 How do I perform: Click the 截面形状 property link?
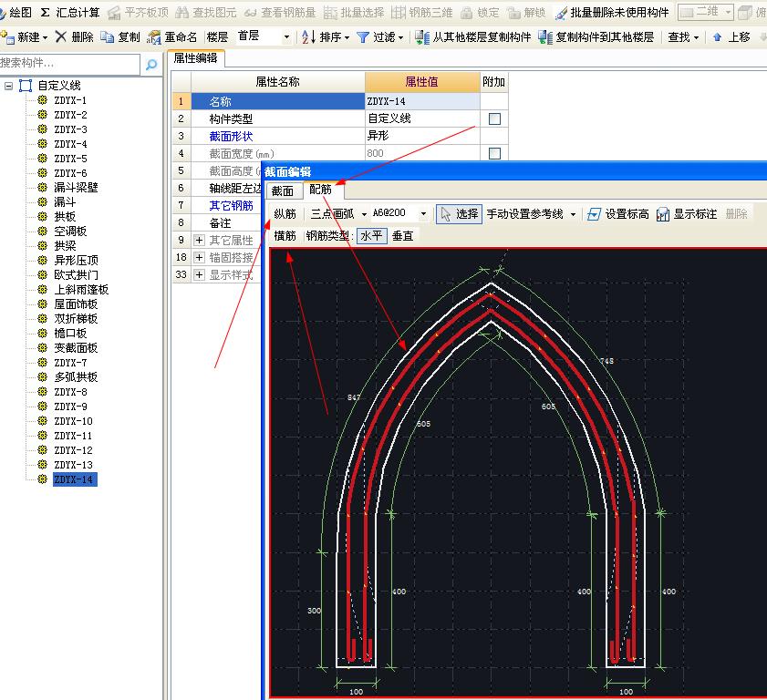231,137
